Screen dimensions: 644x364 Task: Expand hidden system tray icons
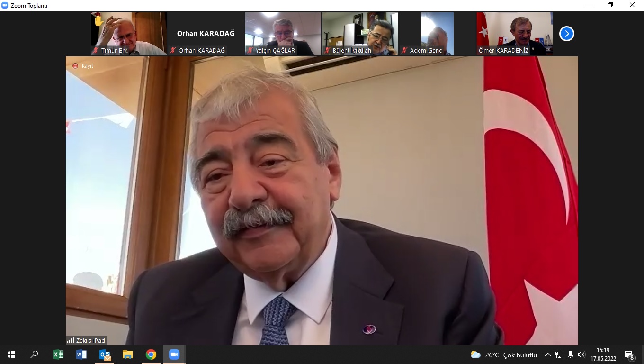coord(548,355)
